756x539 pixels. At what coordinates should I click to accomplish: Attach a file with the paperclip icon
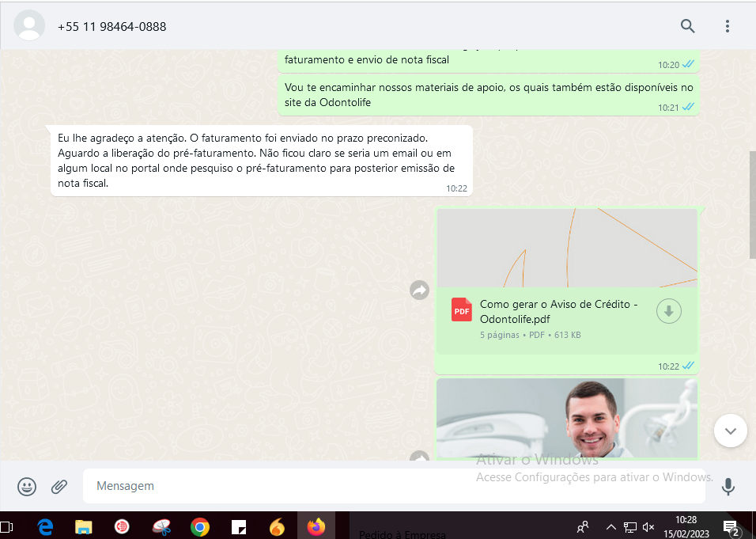[x=59, y=487]
